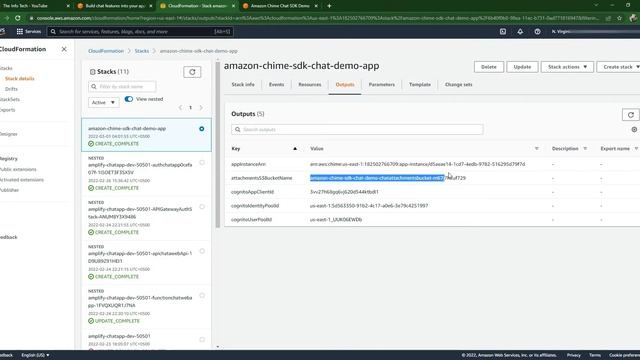Open the Active status filter dropdown

(x=104, y=102)
